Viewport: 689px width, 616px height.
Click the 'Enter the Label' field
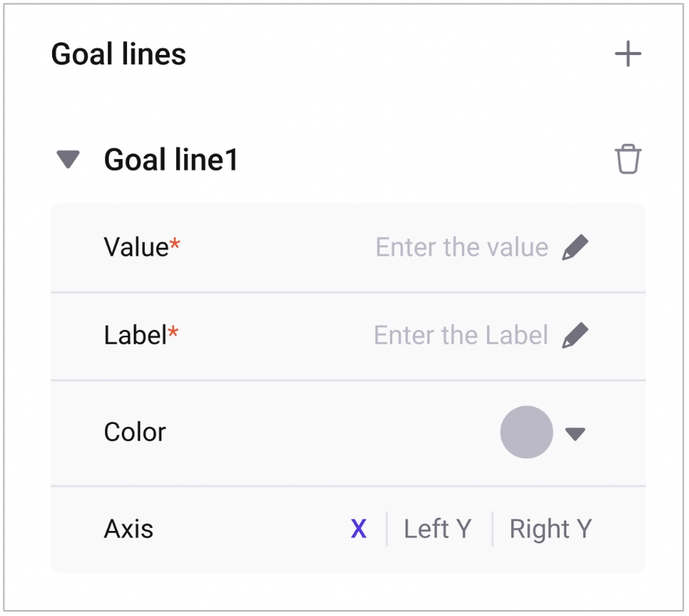click(x=461, y=335)
